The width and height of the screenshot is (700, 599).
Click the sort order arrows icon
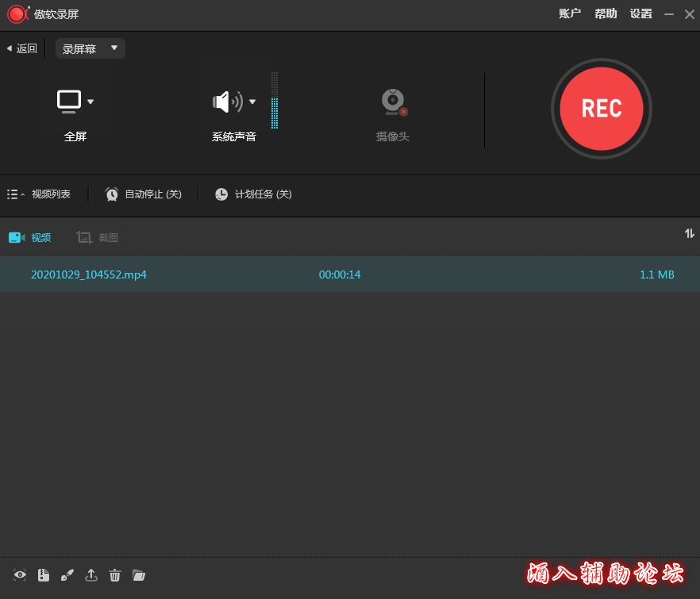[689, 233]
